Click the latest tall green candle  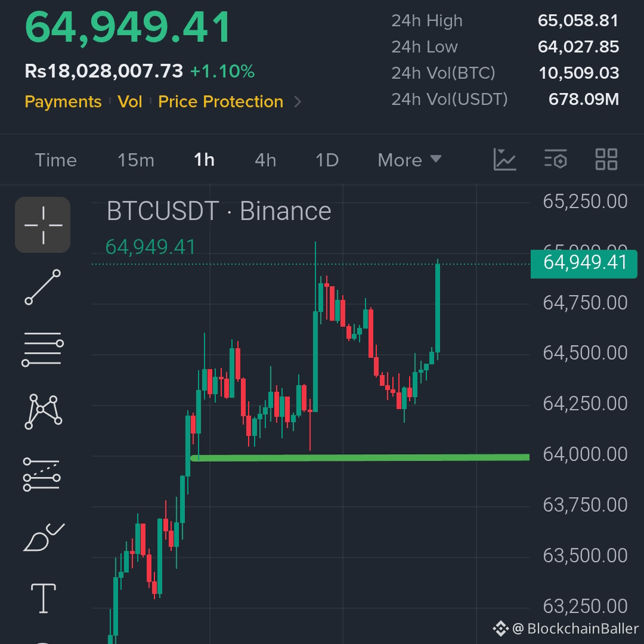click(438, 308)
